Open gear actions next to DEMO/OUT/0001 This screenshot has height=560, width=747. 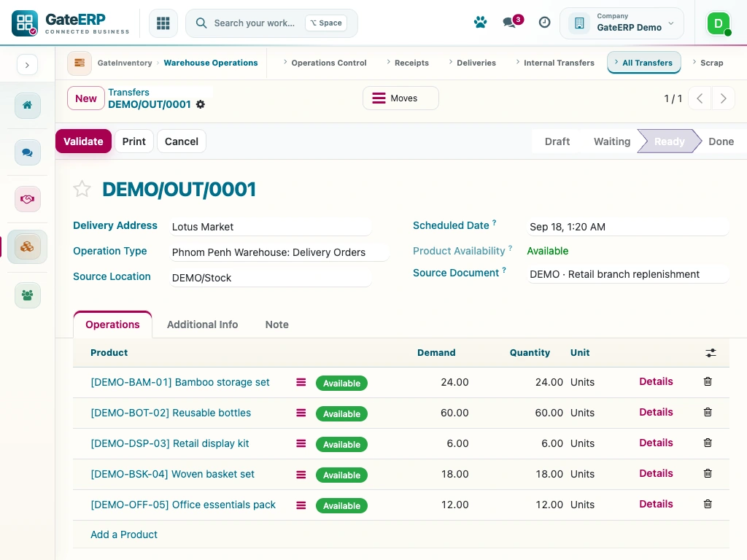tap(201, 104)
